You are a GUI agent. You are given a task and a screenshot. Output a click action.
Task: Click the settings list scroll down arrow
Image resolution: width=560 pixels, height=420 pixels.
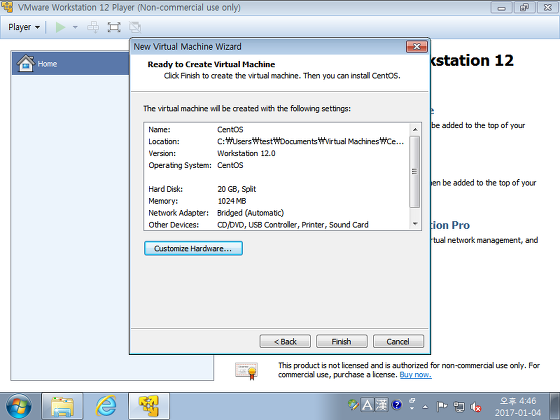[x=415, y=224]
